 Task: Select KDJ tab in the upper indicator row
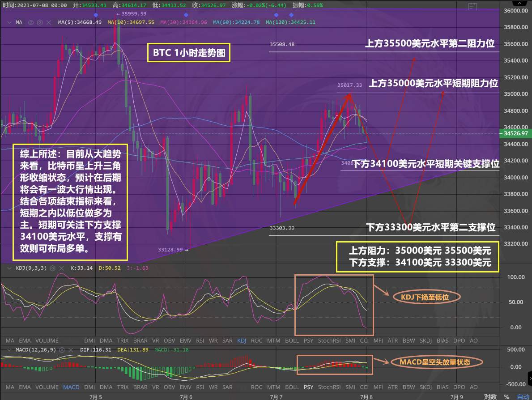coord(242,340)
